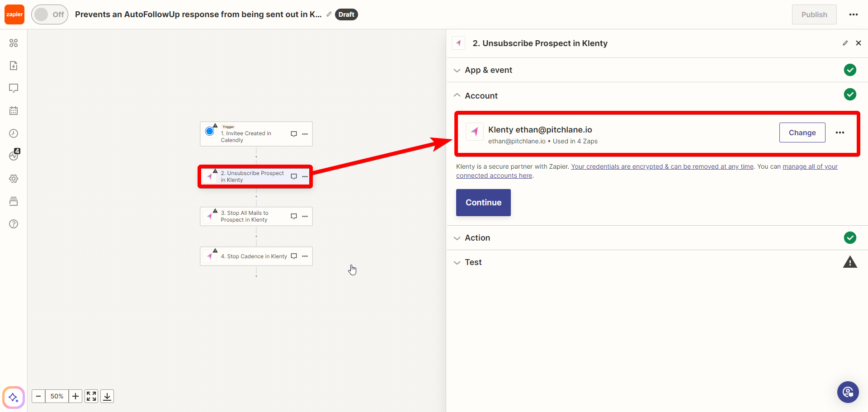Click the Change account button
Screen dimensions: 868x412
802,133
